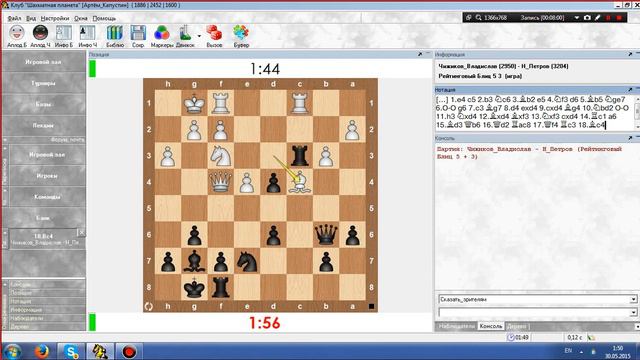The height and width of the screenshot is (360, 640).
Task: Click the recorder magnifier zoom icon
Action: (478, 18)
